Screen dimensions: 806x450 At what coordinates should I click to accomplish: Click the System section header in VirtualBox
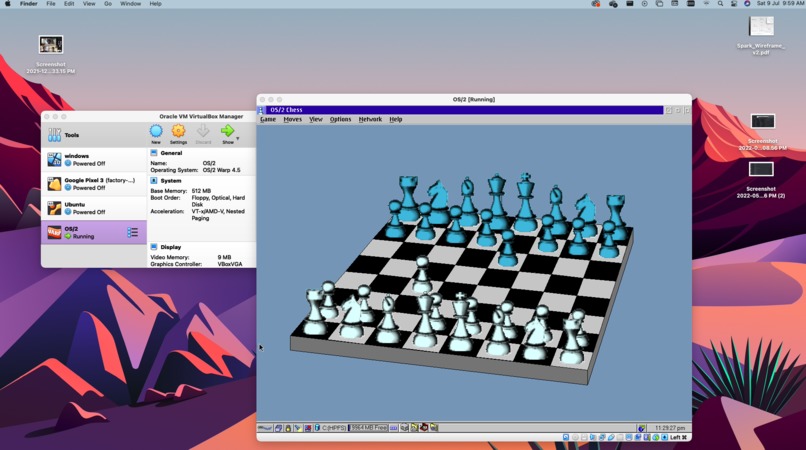171,181
